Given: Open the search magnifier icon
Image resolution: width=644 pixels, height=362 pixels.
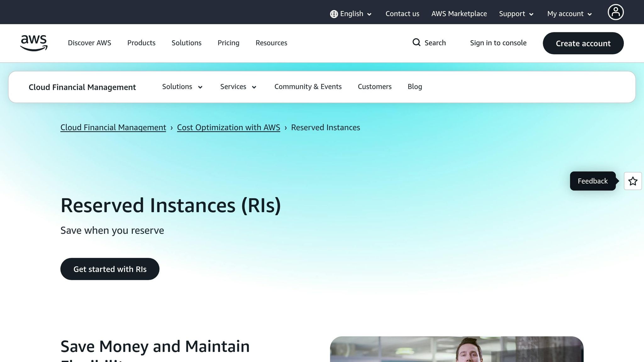Looking at the screenshot, I should pos(416,42).
